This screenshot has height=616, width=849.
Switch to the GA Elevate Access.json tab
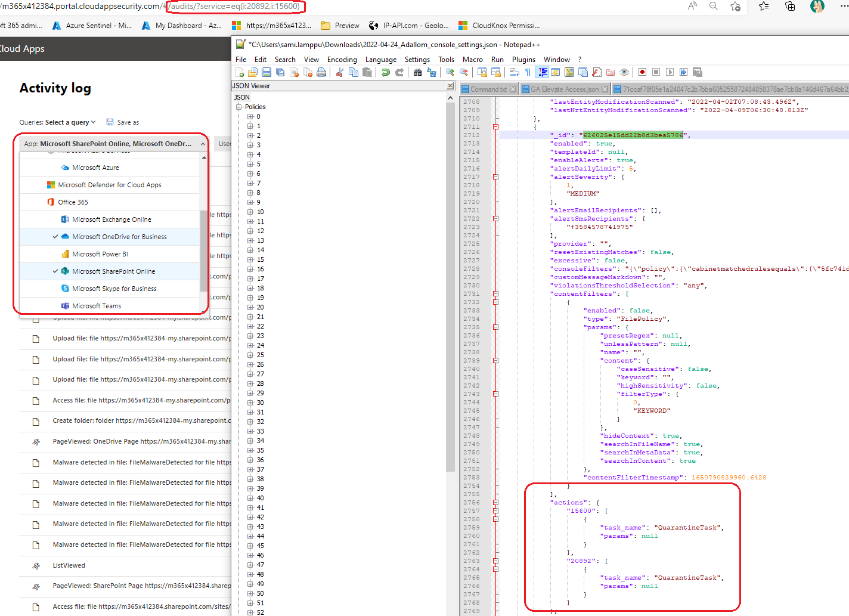pyautogui.click(x=564, y=89)
